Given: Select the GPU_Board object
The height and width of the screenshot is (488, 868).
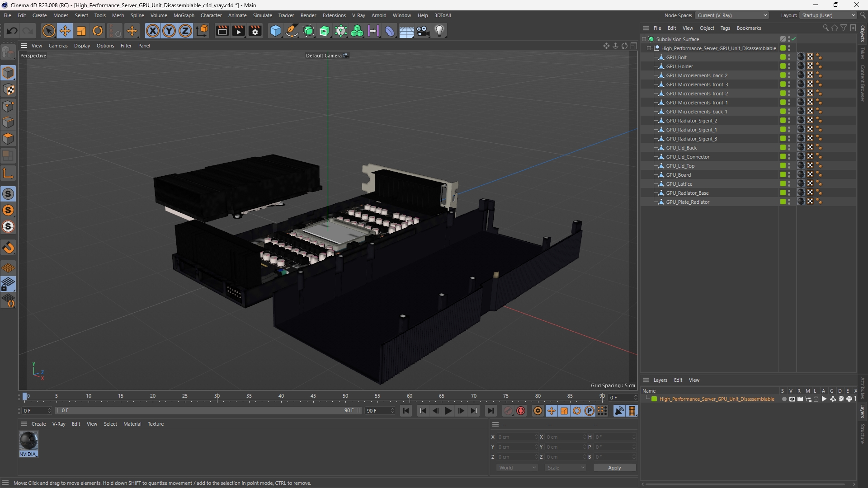Looking at the screenshot, I should 679,175.
